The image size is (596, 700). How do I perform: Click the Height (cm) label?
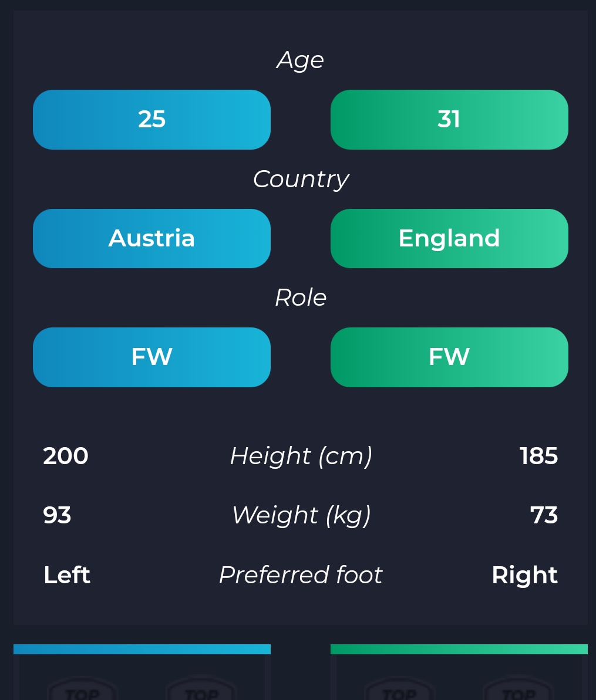pyautogui.click(x=301, y=456)
